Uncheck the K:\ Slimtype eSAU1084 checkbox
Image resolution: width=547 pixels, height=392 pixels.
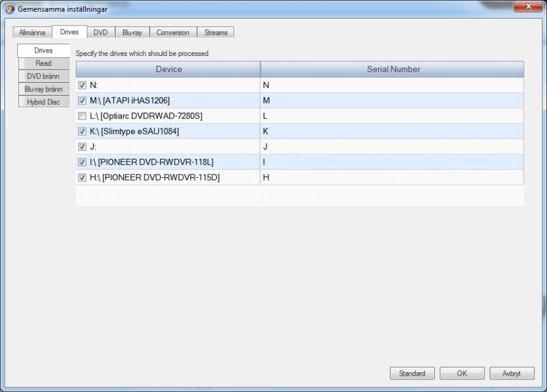(x=82, y=131)
